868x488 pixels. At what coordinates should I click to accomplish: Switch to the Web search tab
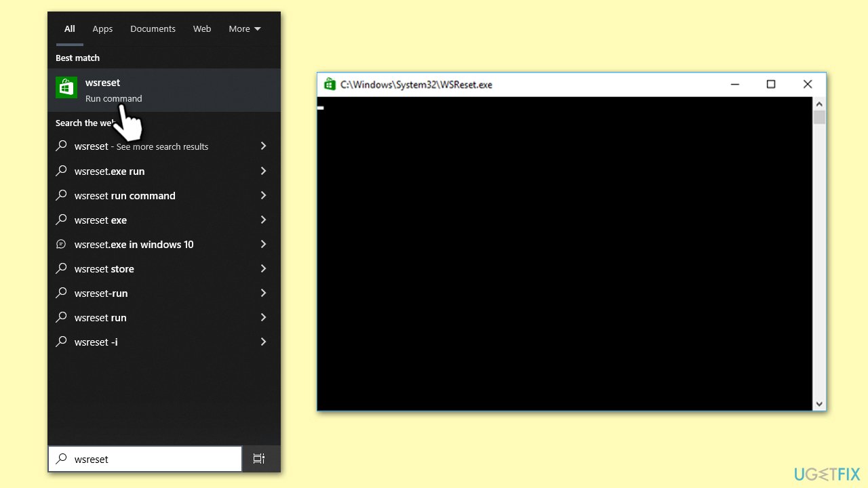click(x=202, y=29)
